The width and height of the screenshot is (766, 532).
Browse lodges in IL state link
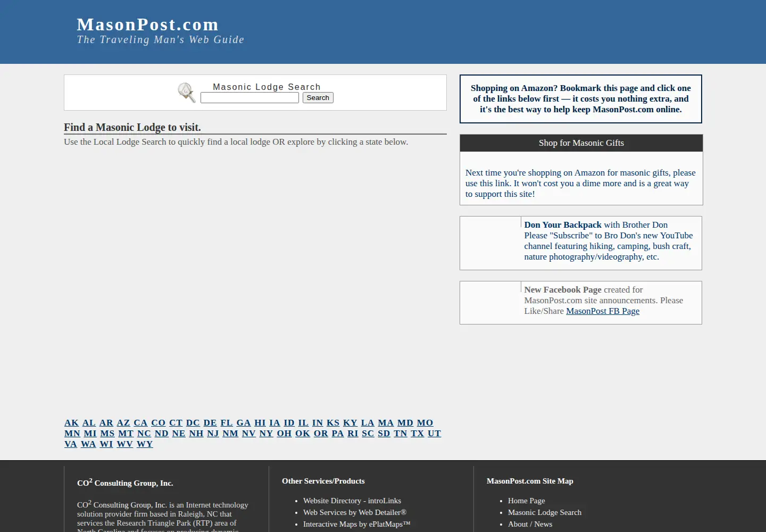pos(303,423)
